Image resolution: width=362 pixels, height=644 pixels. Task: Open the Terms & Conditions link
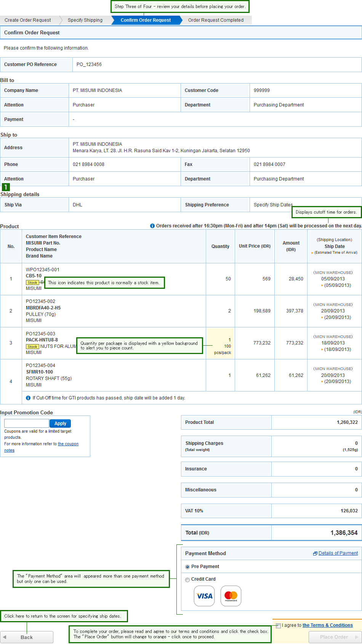(x=328, y=625)
